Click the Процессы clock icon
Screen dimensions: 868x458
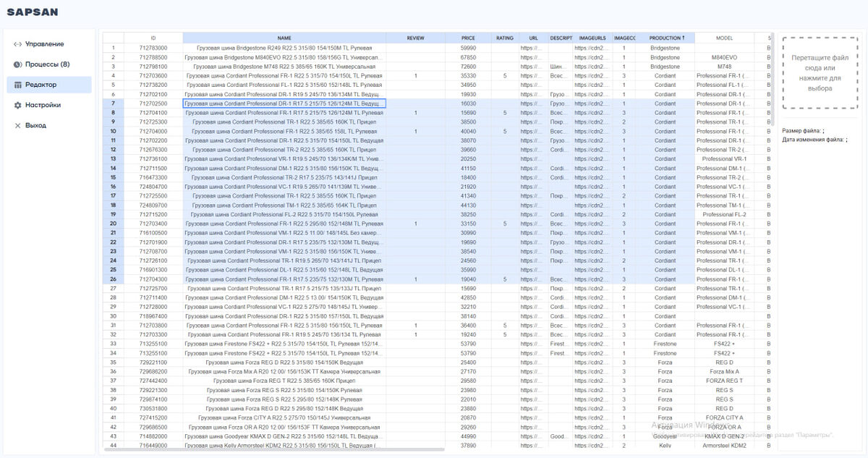tap(18, 64)
